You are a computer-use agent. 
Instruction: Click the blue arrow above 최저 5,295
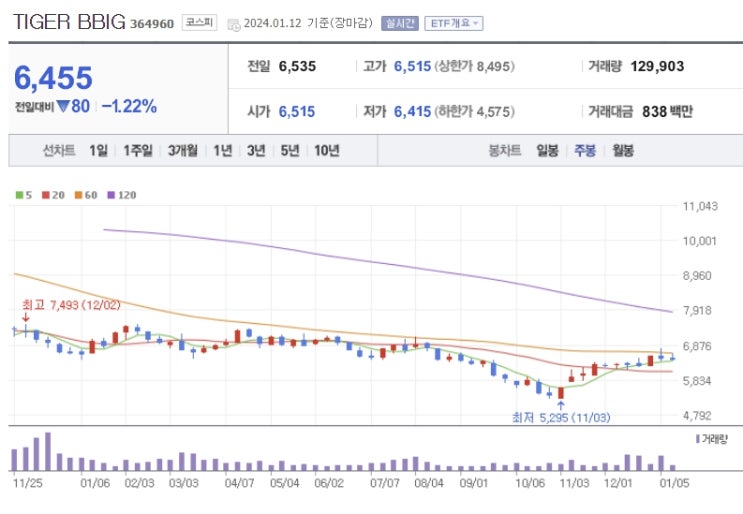coord(561,405)
